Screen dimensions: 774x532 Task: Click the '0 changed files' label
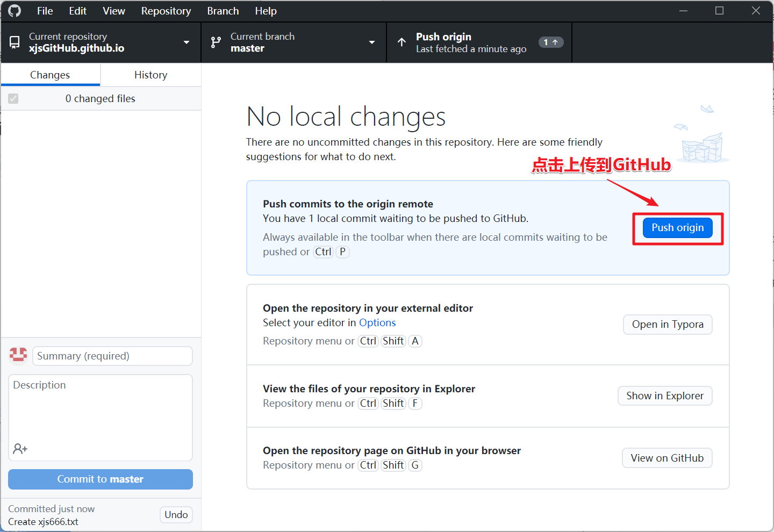pos(101,98)
